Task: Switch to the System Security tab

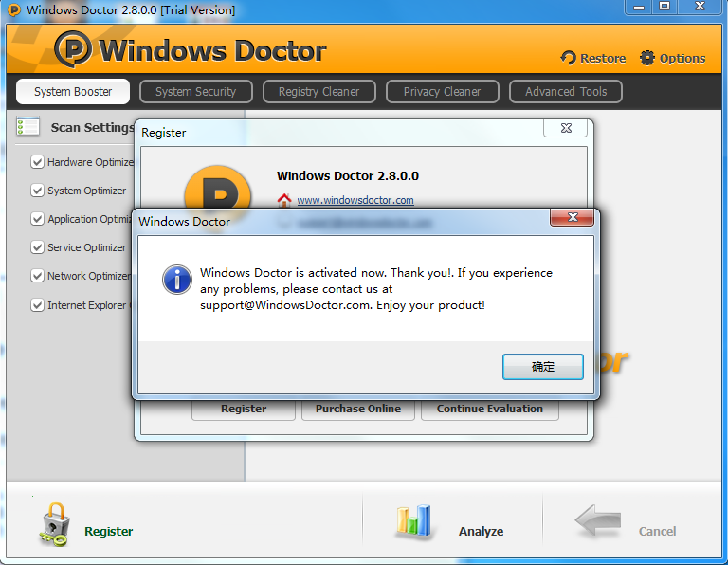Action: tap(195, 92)
